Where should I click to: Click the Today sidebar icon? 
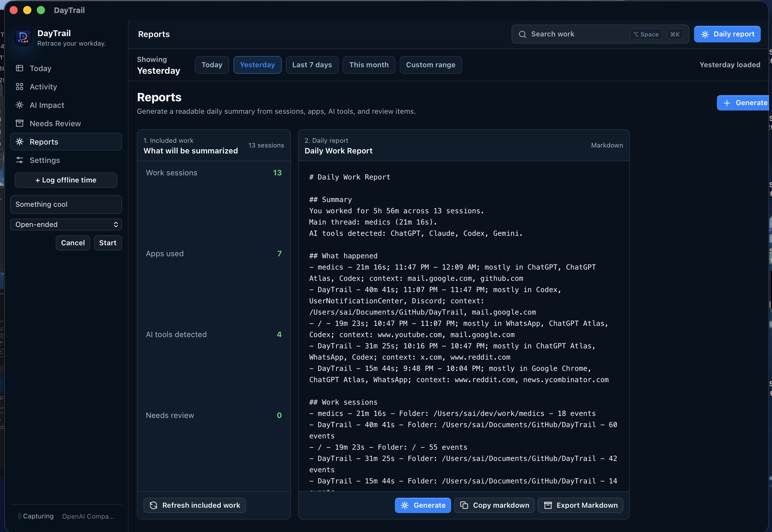click(20, 68)
